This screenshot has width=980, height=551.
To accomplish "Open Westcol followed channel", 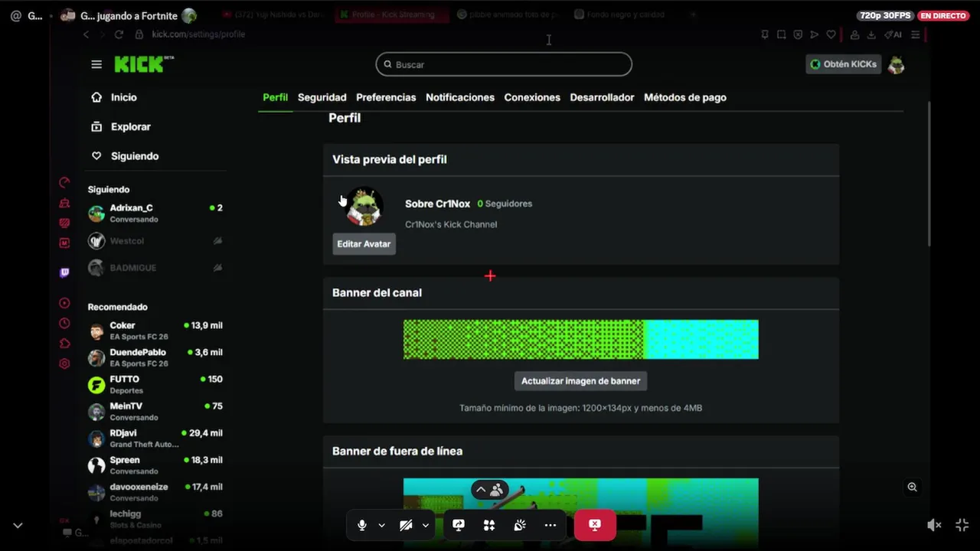I will [x=155, y=241].
